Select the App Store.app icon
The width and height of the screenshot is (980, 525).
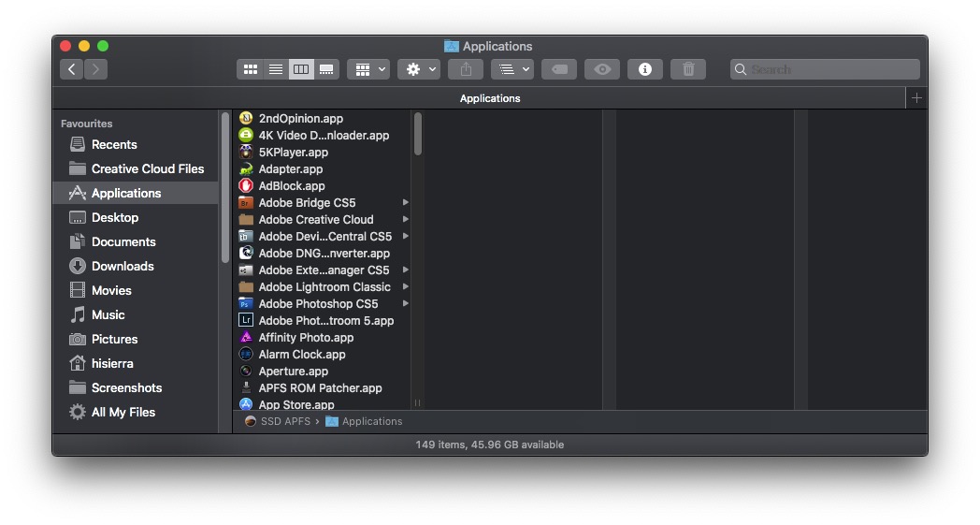tap(246, 404)
